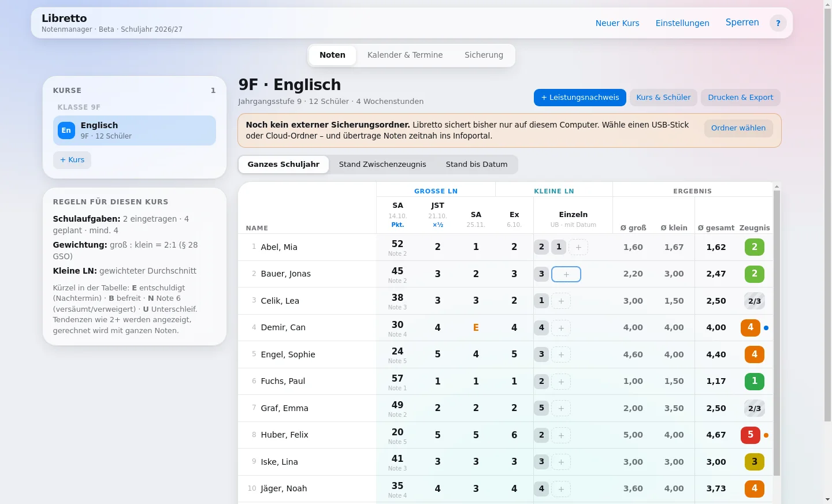
Task: Click the SA 14.10. column header
Action: (x=398, y=215)
